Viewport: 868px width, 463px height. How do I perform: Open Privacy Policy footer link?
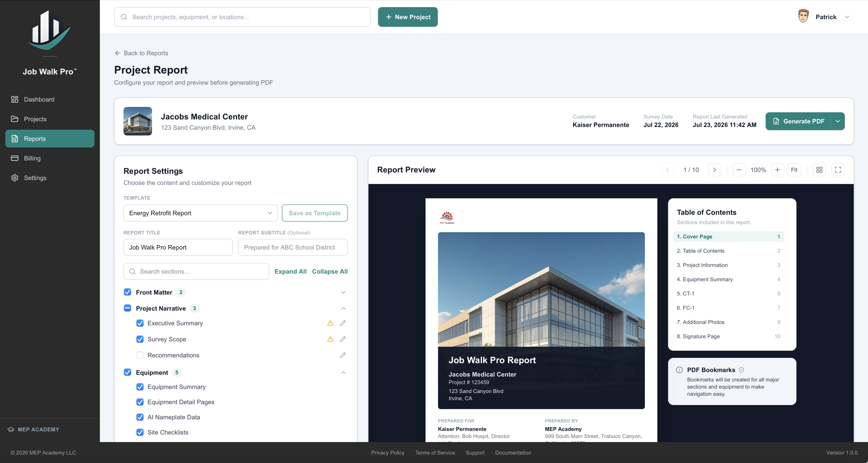pyautogui.click(x=387, y=453)
